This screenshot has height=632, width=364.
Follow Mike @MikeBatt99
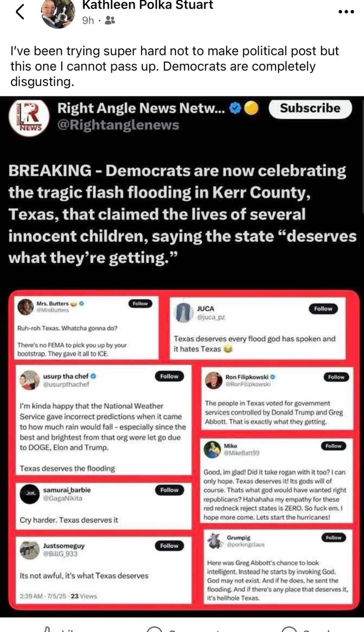point(333,446)
